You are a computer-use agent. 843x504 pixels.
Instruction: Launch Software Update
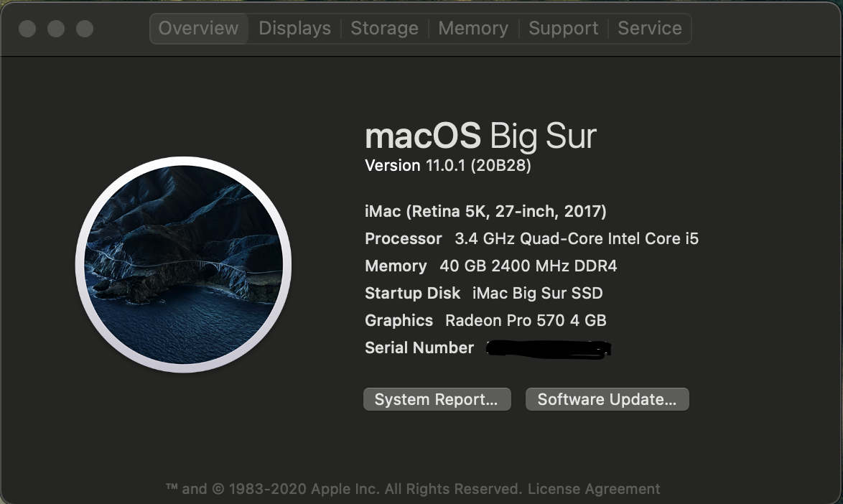[607, 400]
